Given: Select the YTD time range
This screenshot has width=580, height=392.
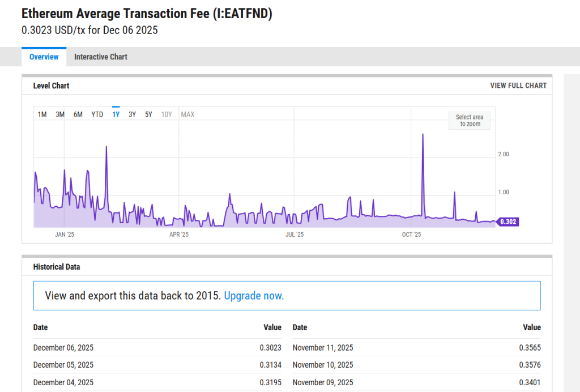Looking at the screenshot, I should pos(97,114).
